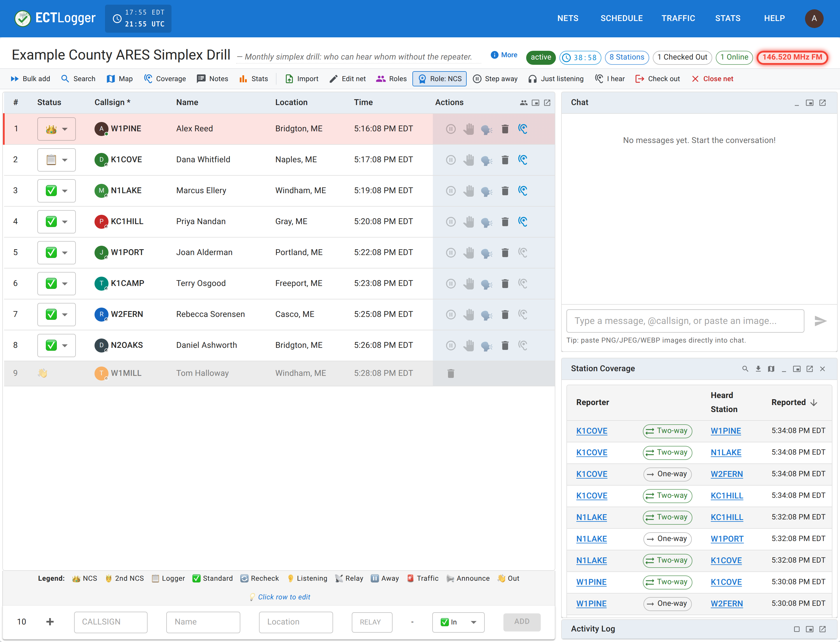Open the STATS menu
The image size is (840, 642).
727,18
